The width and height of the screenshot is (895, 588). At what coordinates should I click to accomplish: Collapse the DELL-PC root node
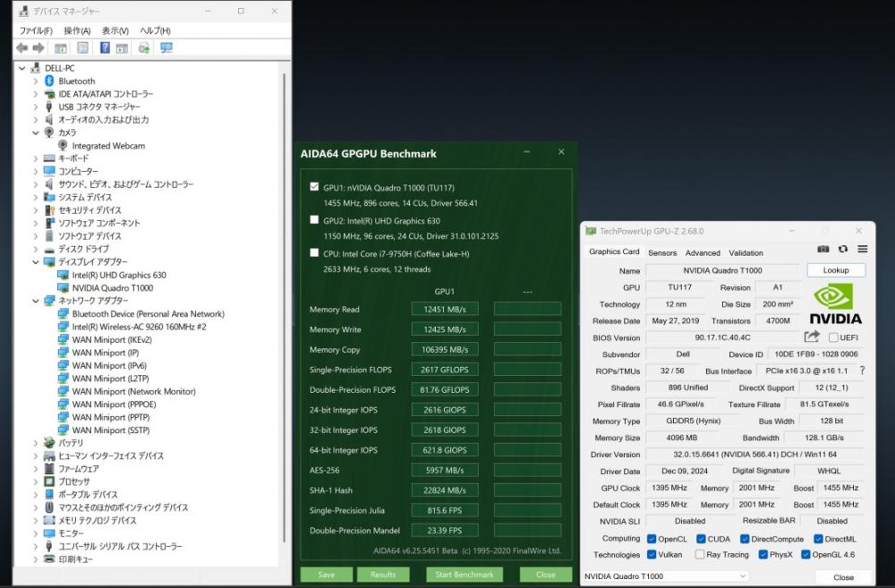click(21, 68)
